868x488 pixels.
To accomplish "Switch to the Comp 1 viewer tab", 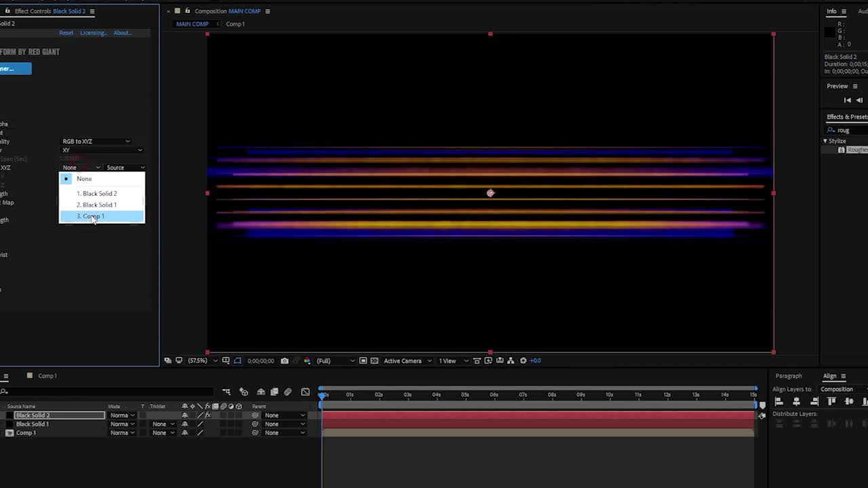I will click(x=235, y=24).
